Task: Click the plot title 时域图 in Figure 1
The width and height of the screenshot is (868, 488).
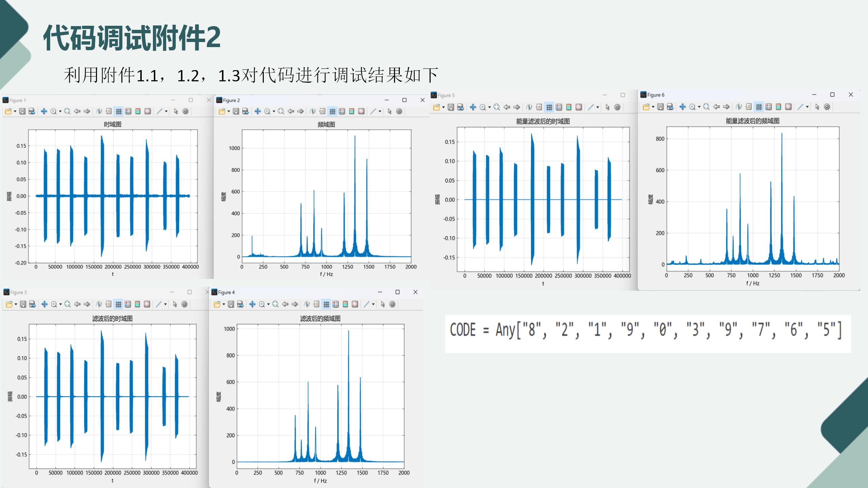Action: (113, 124)
